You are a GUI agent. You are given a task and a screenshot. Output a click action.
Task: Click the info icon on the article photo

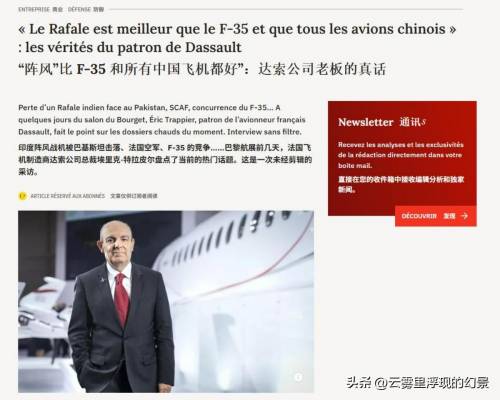(x=298, y=377)
